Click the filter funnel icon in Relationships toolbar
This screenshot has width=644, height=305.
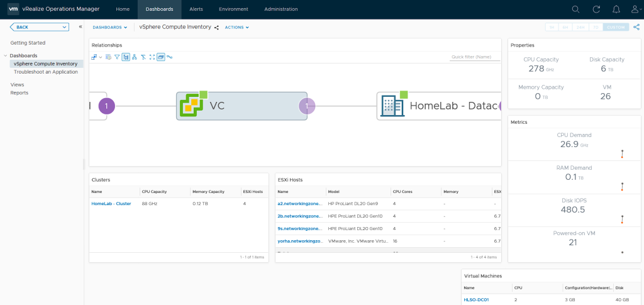pyautogui.click(x=116, y=57)
